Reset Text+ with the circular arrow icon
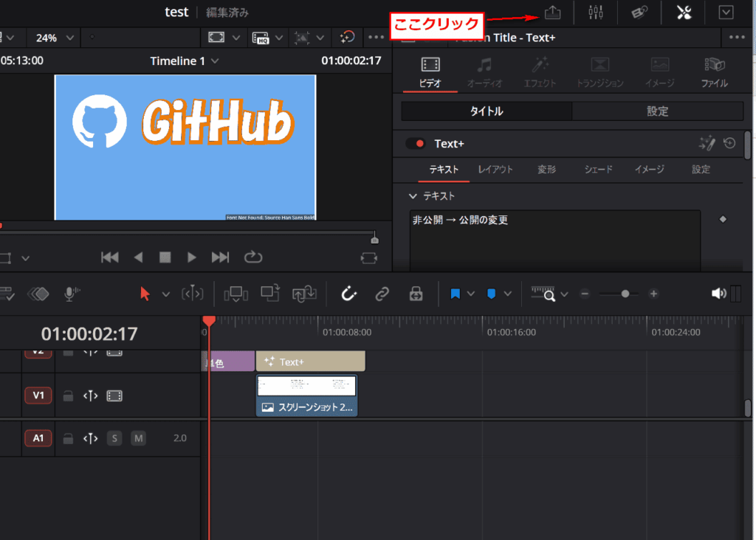This screenshot has height=540, width=756. coord(729,144)
